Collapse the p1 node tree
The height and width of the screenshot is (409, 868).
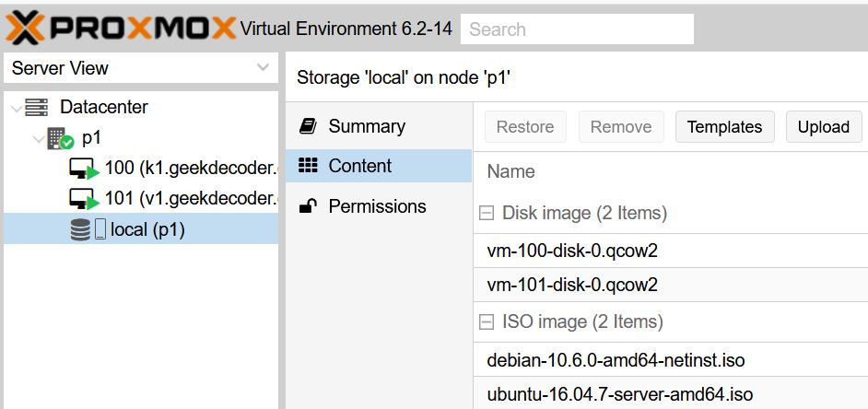tap(37, 139)
